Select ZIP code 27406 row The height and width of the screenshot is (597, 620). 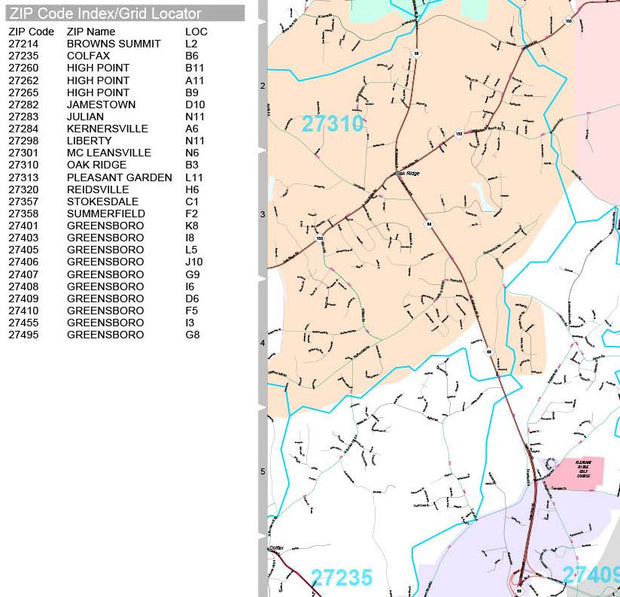point(106,262)
